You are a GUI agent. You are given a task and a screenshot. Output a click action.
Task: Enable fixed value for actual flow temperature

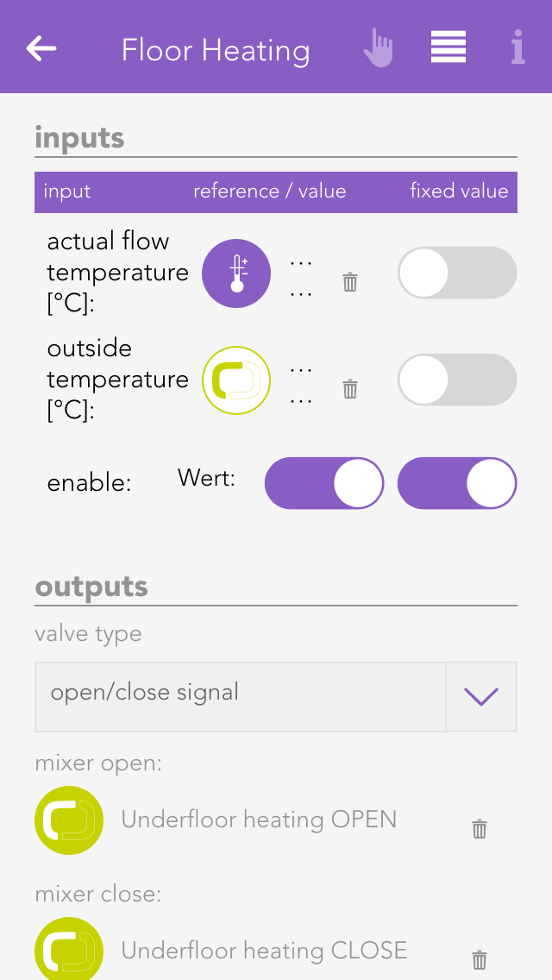point(457,273)
